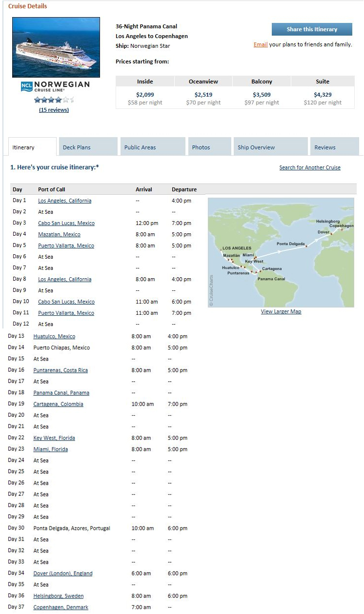
Task: Open View Larger Map link
Action: click(281, 311)
